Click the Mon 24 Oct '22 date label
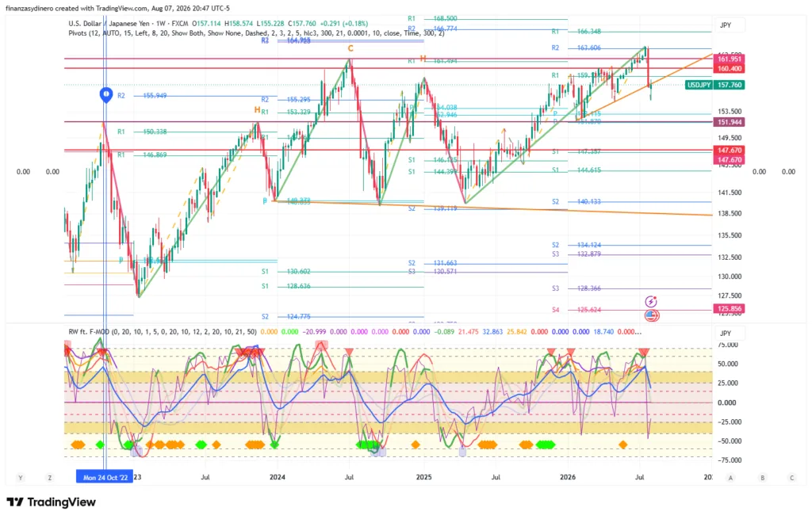Screen dimensions: 812x519 point(105,477)
